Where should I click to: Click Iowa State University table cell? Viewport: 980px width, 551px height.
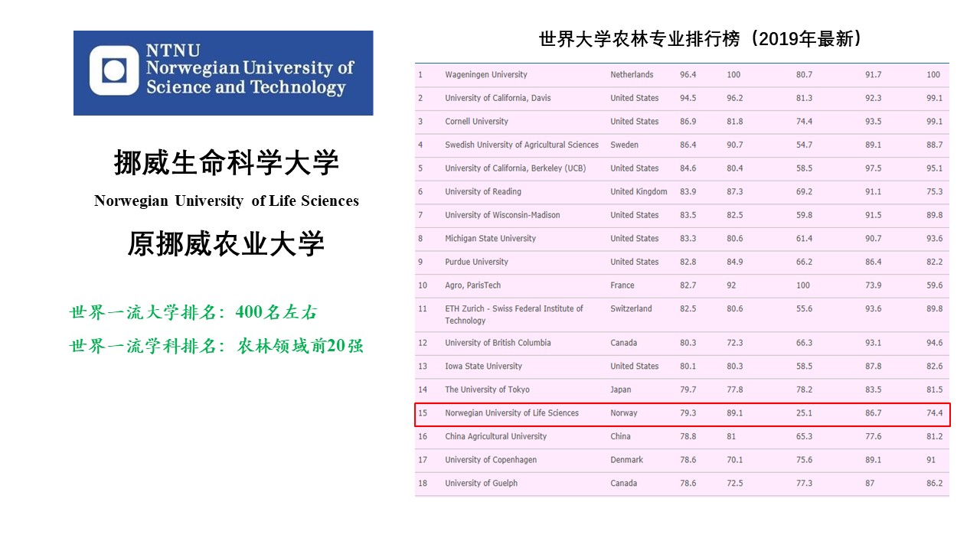pyautogui.click(x=483, y=367)
